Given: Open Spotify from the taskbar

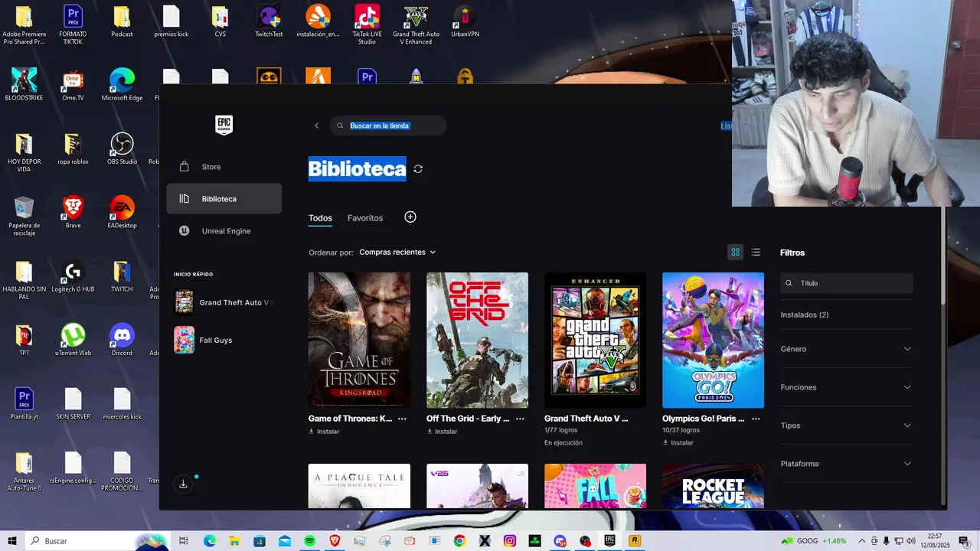Looking at the screenshot, I should 309,541.
